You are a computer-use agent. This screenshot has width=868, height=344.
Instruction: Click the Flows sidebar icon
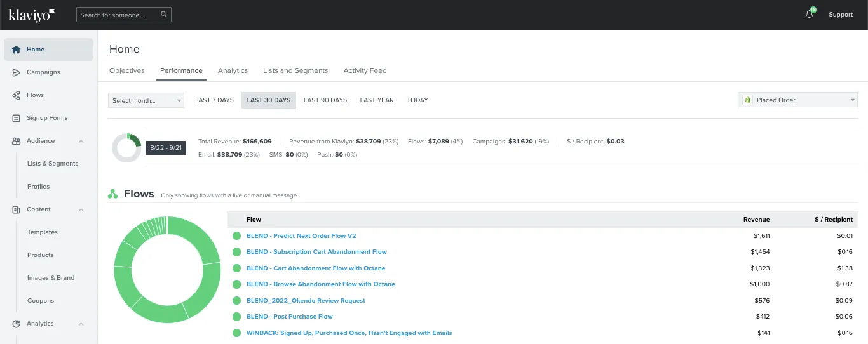(x=17, y=95)
